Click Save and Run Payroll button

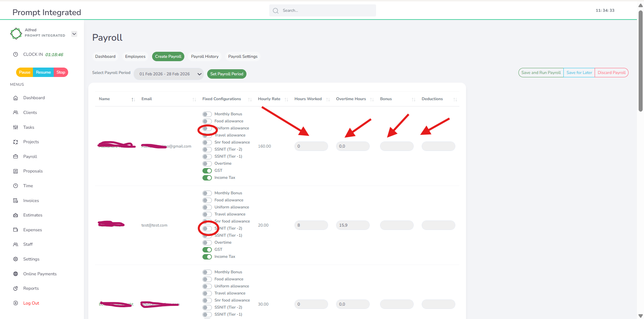tap(541, 73)
